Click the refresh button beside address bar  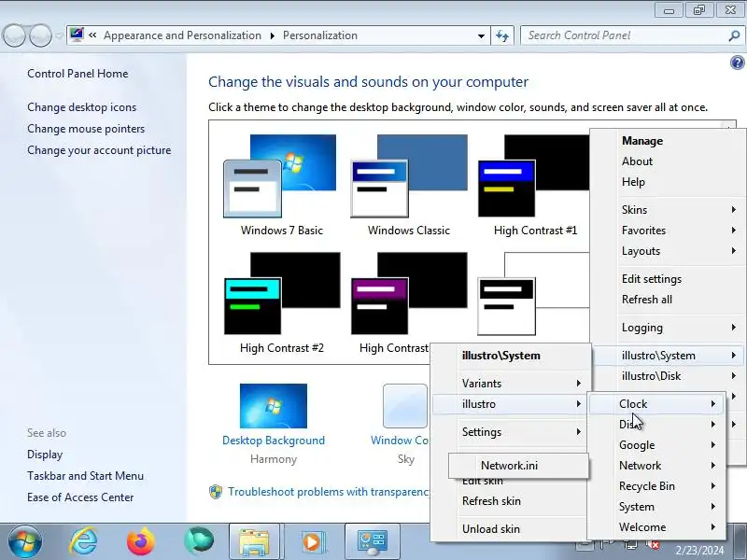click(x=502, y=35)
